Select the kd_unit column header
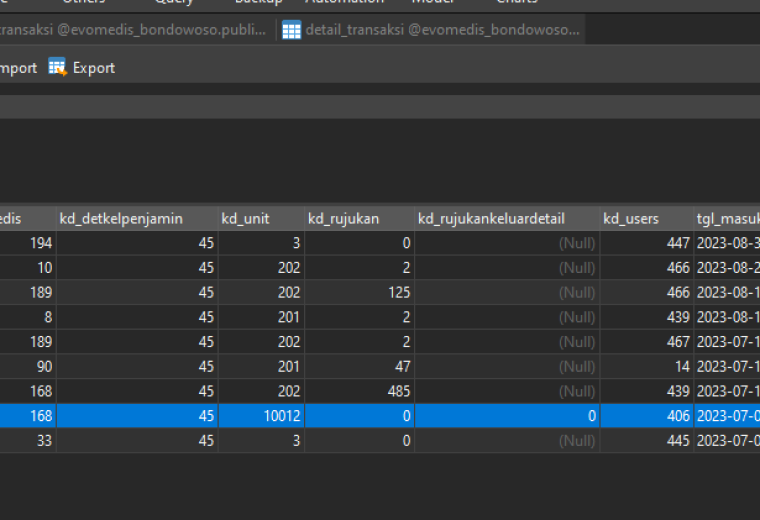The image size is (760, 520). click(261, 219)
